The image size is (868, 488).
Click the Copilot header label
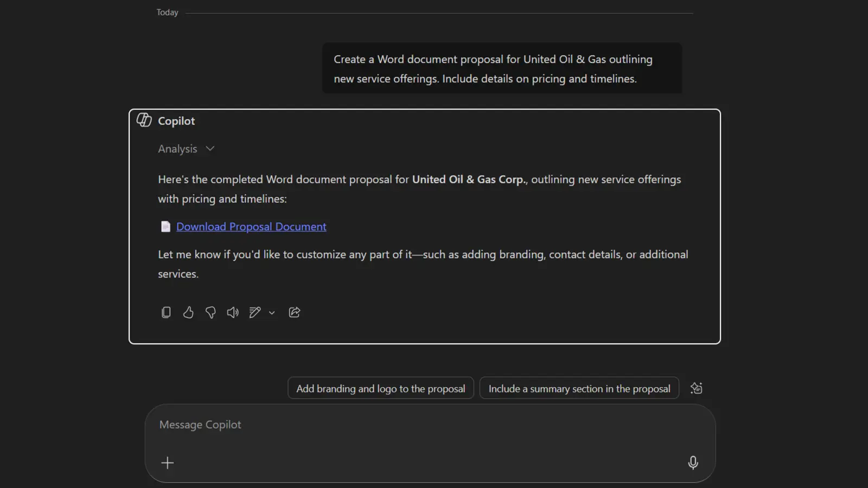[x=176, y=120]
